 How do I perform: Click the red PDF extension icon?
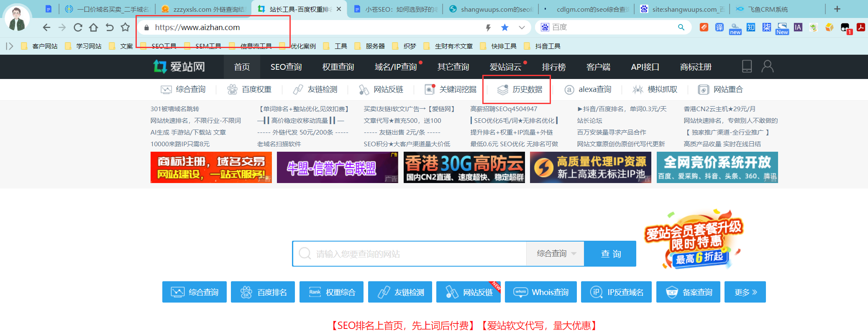860,28
